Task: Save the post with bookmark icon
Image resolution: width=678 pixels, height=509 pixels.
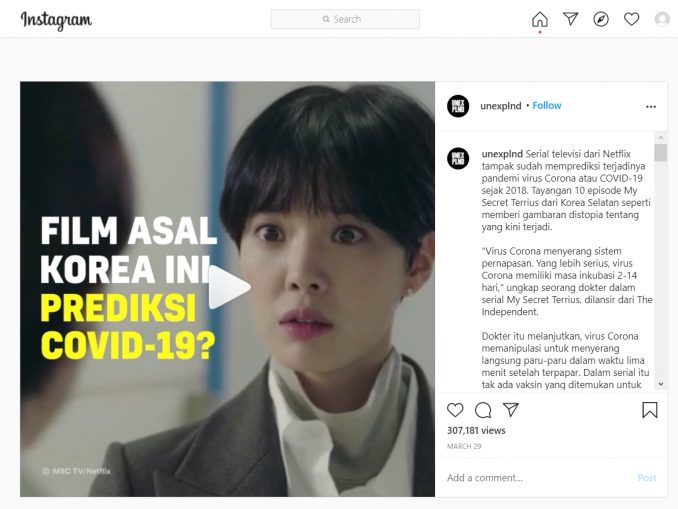Action: [649, 410]
